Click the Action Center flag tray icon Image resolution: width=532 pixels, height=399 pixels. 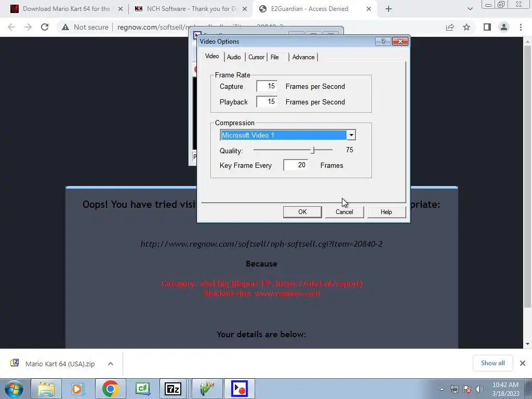pyautogui.click(x=467, y=390)
